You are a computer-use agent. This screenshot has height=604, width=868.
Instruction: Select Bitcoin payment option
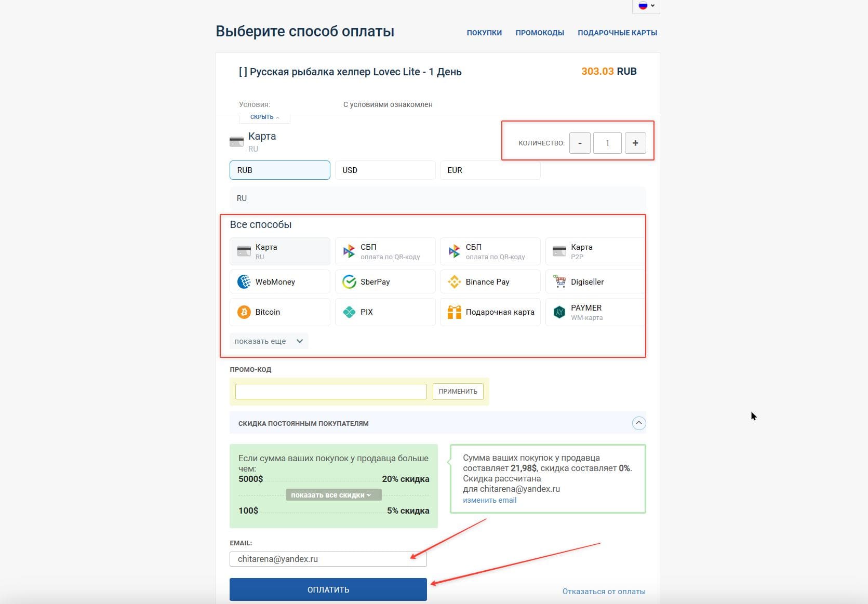coord(280,312)
